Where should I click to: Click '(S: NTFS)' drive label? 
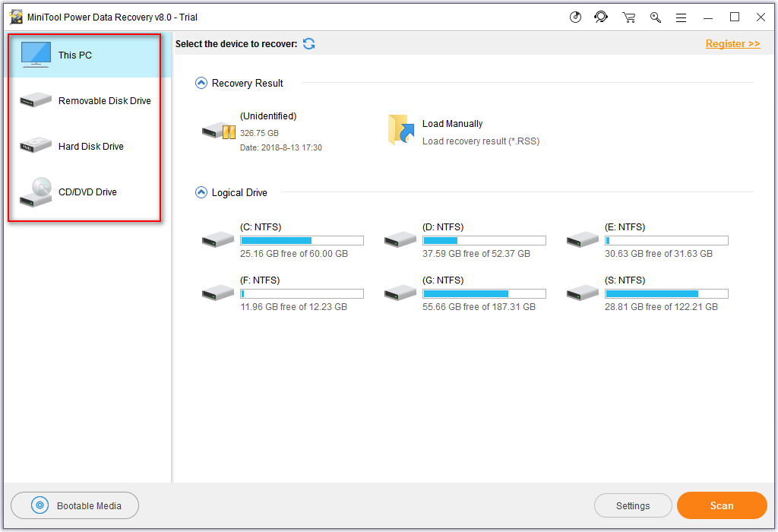click(625, 280)
